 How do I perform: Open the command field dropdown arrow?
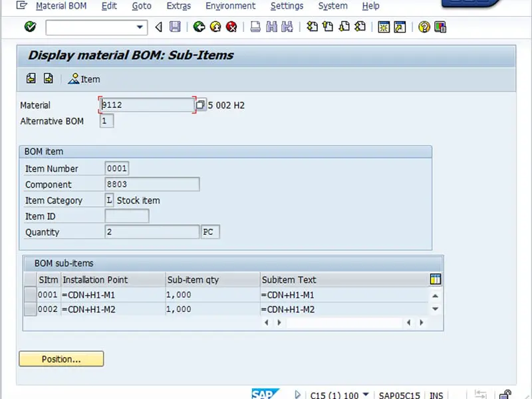(x=140, y=28)
